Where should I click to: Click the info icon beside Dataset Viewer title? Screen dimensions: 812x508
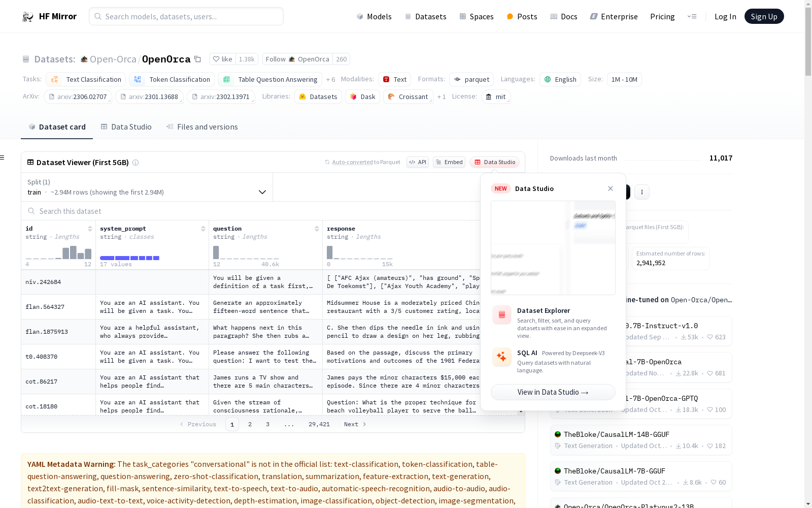coord(136,163)
